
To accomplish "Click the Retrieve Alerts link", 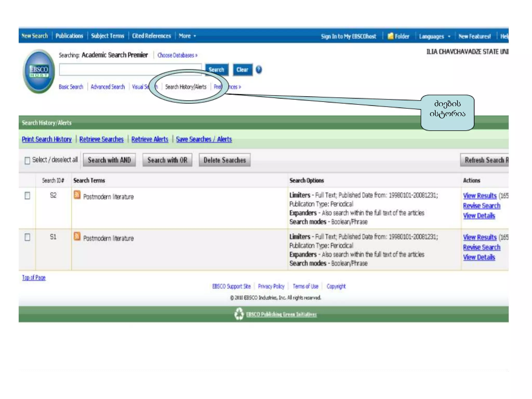I will point(150,139).
